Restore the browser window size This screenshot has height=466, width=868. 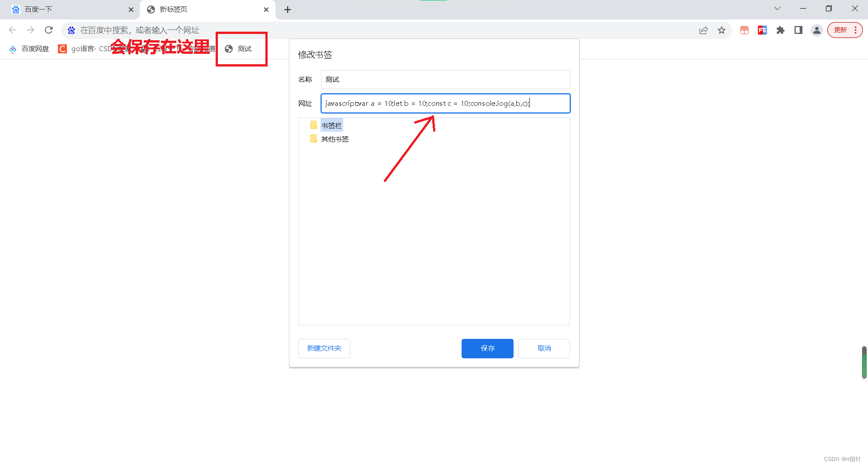pos(829,9)
